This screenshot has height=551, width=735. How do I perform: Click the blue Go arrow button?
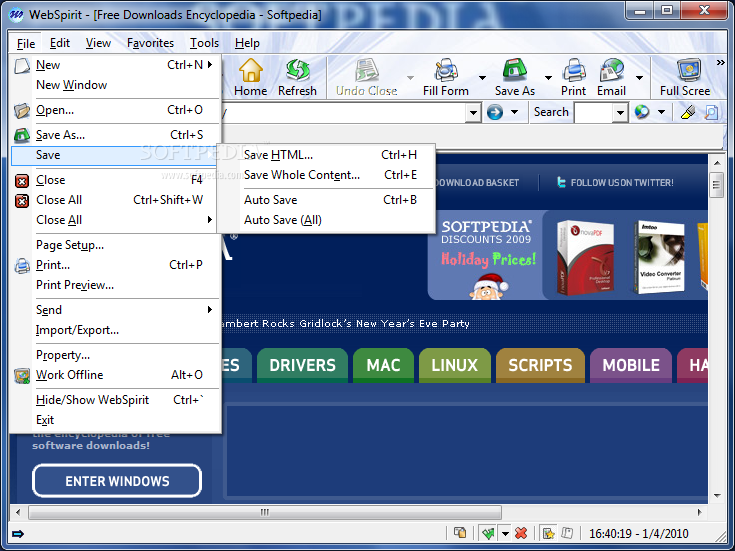coord(495,112)
